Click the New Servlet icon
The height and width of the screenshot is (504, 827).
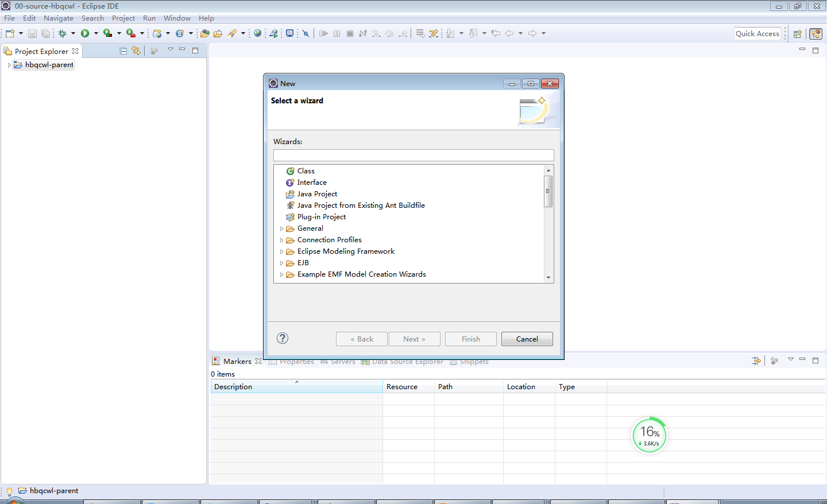180,33
